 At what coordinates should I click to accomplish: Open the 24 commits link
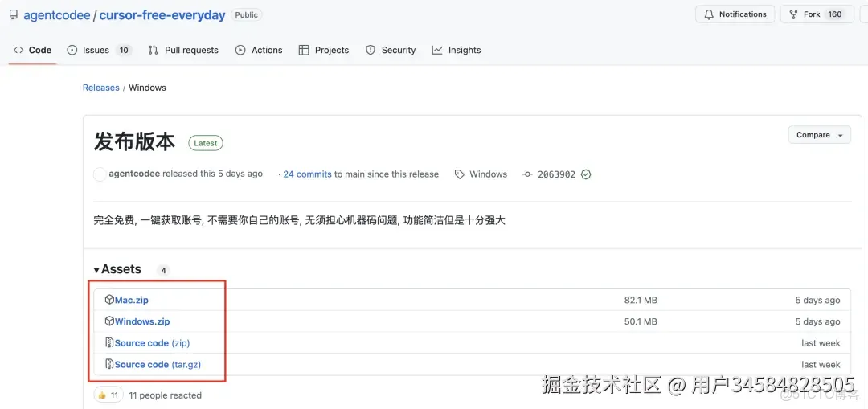tap(307, 174)
